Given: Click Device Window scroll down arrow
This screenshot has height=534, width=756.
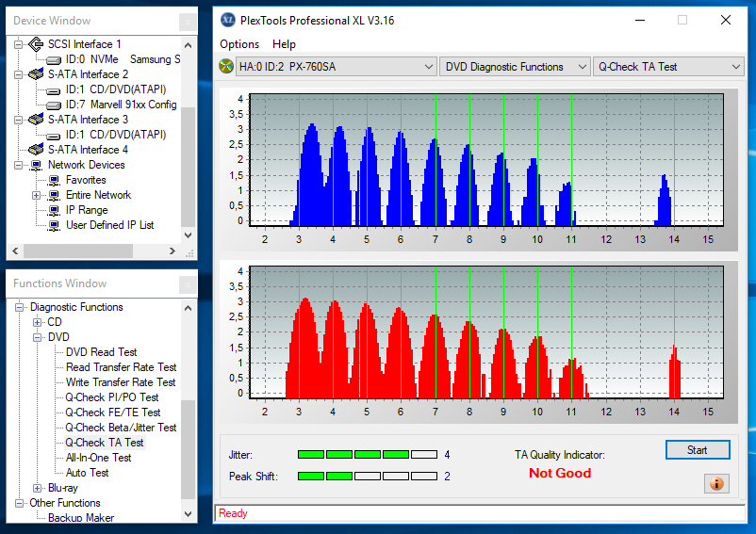Looking at the screenshot, I should pos(188,235).
